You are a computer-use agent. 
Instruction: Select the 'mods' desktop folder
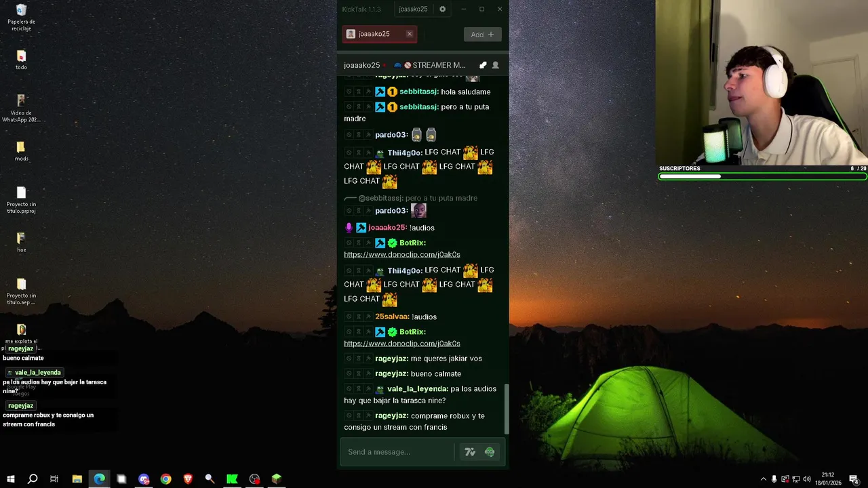(x=21, y=151)
